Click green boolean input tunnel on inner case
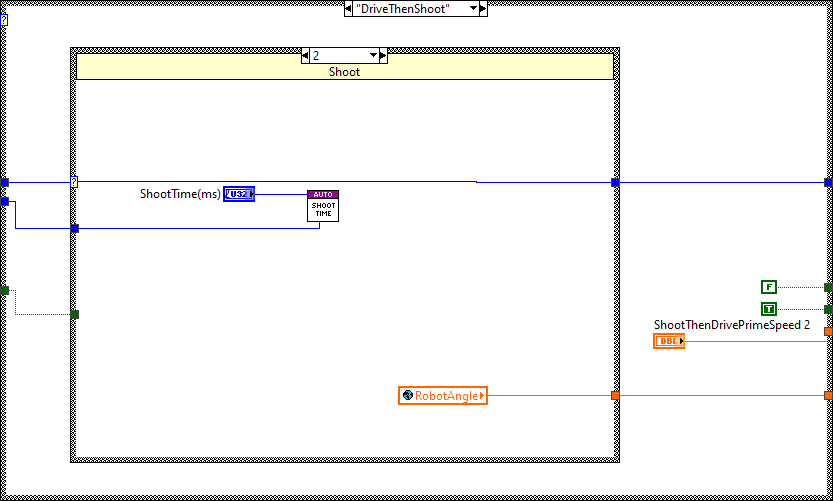This screenshot has width=833, height=501. tap(74, 314)
